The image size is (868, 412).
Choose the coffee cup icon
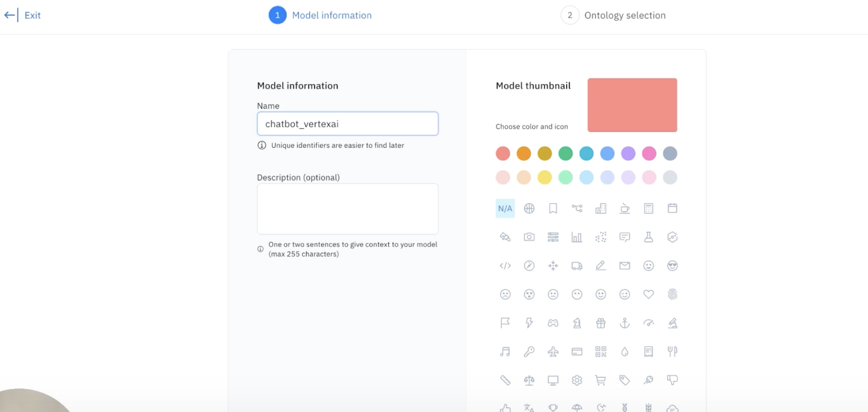tap(625, 208)
